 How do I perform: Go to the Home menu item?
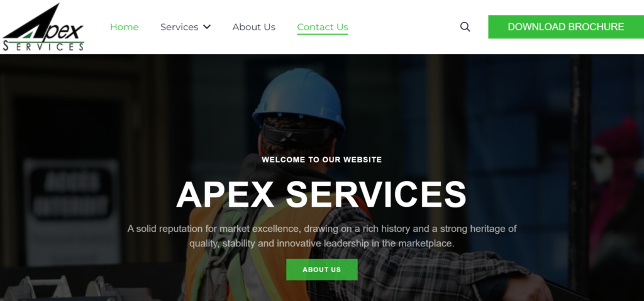124,27
